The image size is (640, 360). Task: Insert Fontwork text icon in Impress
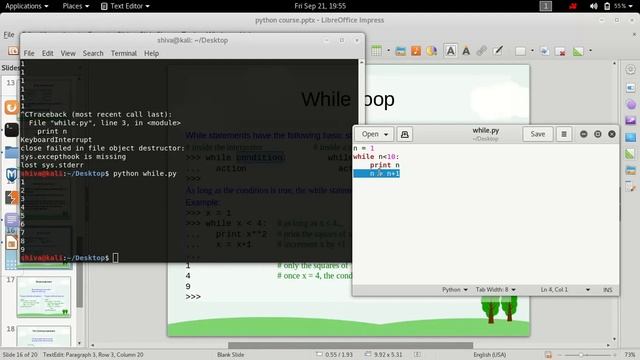[x=466, y=51]
